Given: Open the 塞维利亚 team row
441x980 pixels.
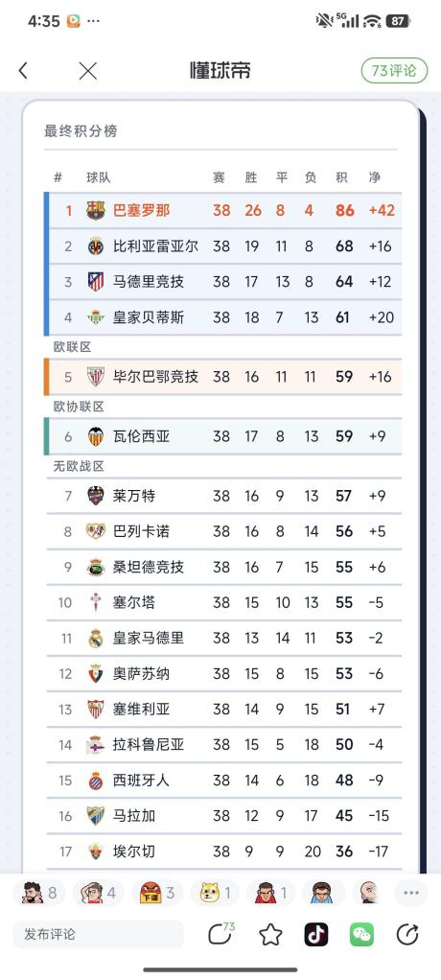Looking at the screenshot, I should pyautogui.click(x=223, y=710).
